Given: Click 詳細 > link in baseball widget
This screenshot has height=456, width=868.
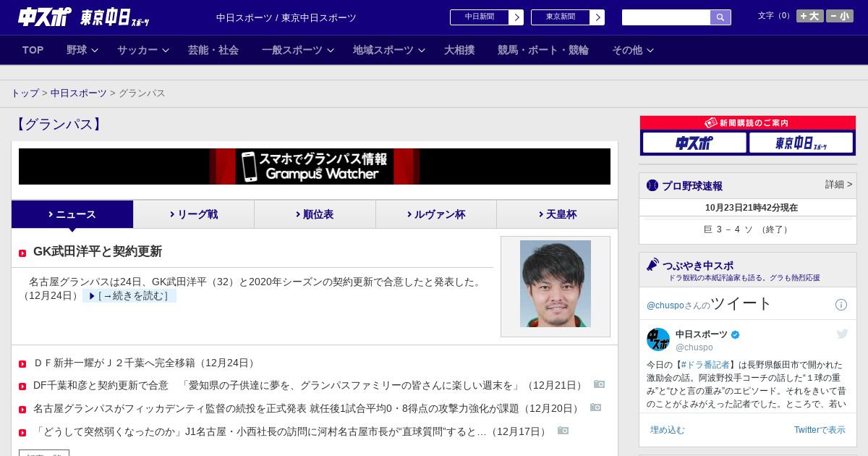Looking at the screenshot, I should (839, 185).
